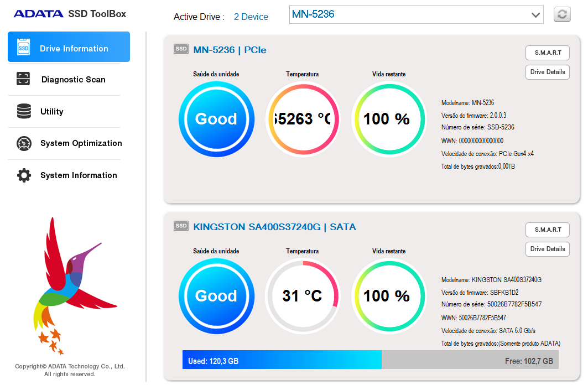
Task: Click WWN: 50026B7782F5B547 text
Action: click(473, 318)
